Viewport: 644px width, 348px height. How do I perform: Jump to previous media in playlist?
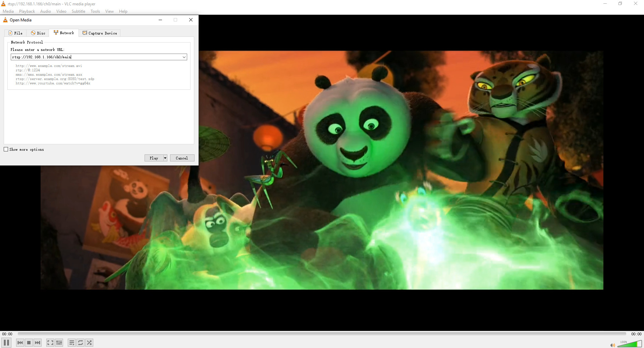click(x=20, y=343)
